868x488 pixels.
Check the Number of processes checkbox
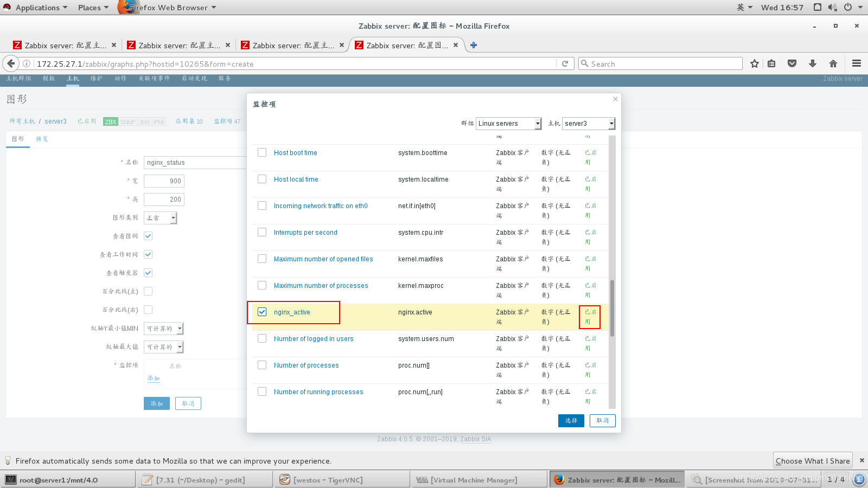coord(262,365)
